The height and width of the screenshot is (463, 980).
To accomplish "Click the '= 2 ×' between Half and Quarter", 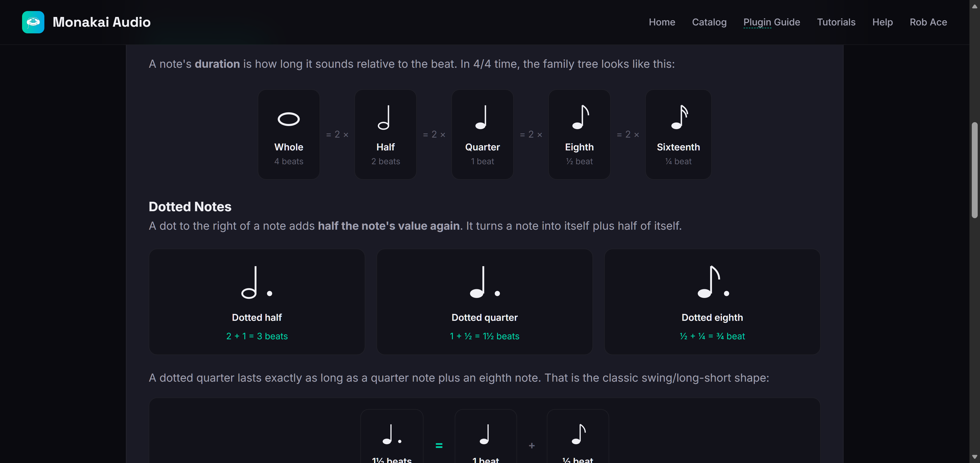I will (434, 134).
